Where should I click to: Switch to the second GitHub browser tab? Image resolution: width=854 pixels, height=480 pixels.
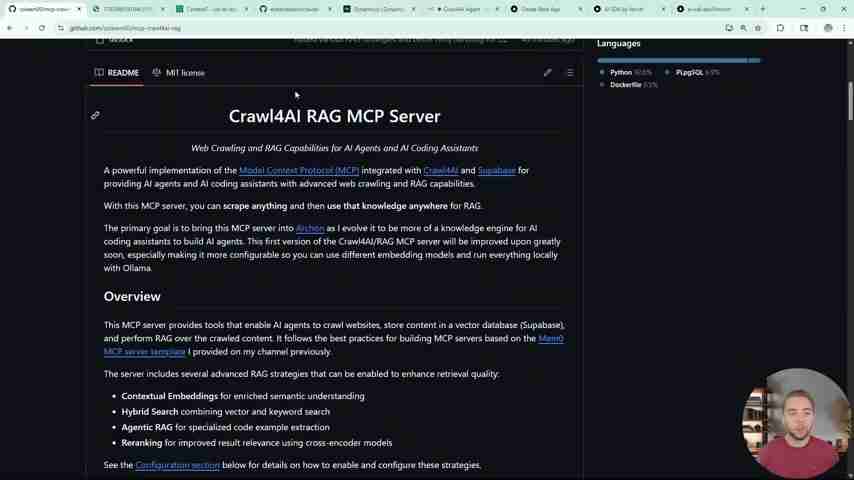click(294, 9)
